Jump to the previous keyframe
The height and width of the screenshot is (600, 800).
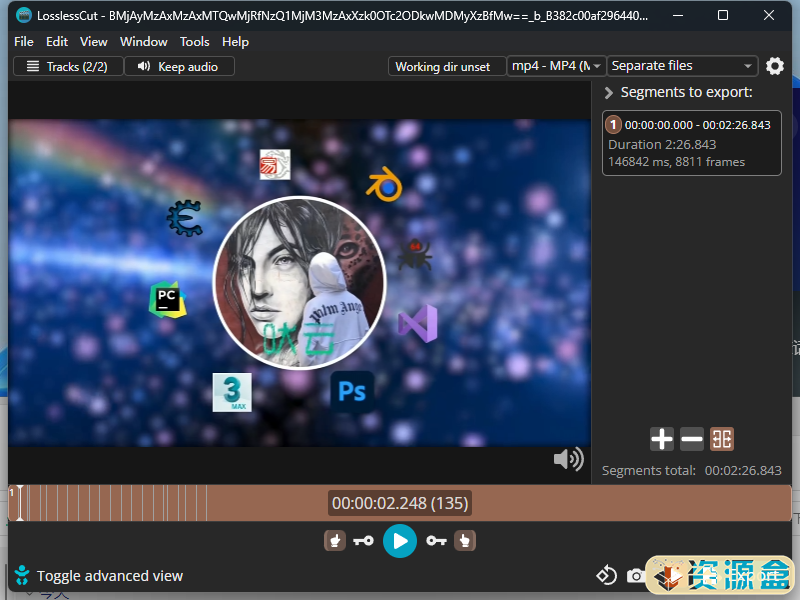tap(363, 541)
